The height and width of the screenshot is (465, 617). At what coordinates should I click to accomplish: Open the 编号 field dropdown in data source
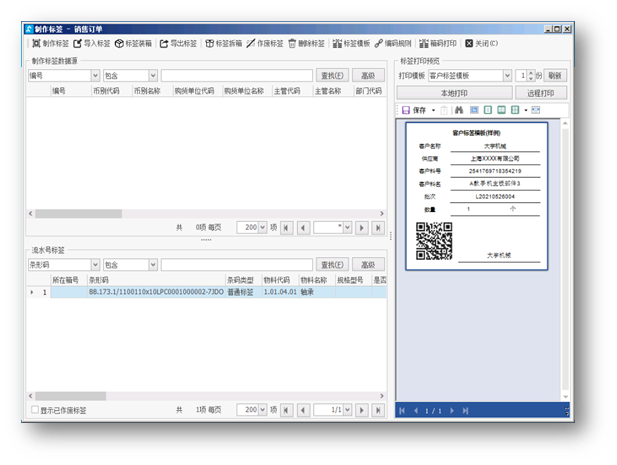click(x=95, y=76)
